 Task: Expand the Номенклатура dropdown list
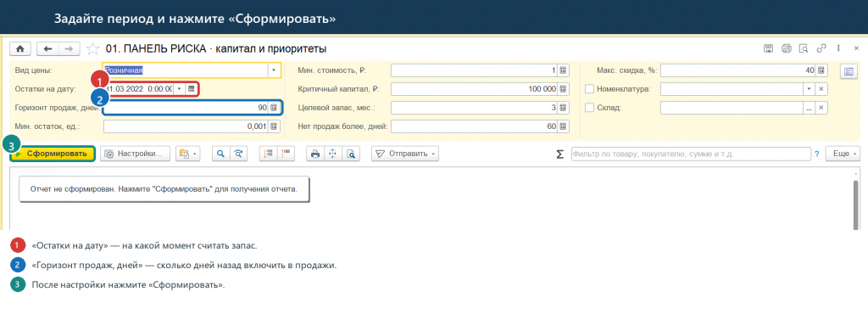click(x=809, y=88)
